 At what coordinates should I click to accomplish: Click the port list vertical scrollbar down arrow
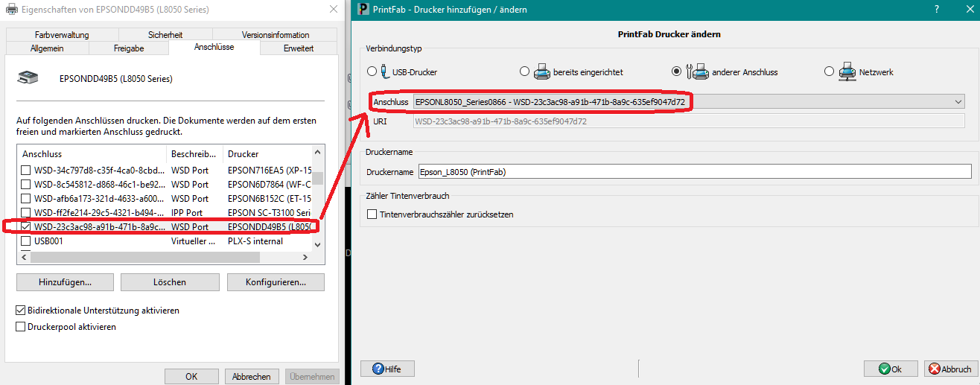[x=318, y=244]
